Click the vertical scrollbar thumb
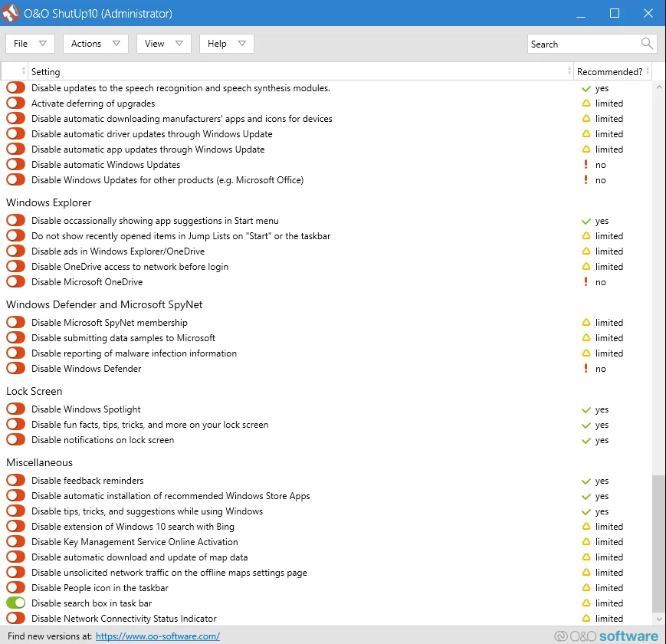This screenshot has width=666, height=644. tap(659, 544)
